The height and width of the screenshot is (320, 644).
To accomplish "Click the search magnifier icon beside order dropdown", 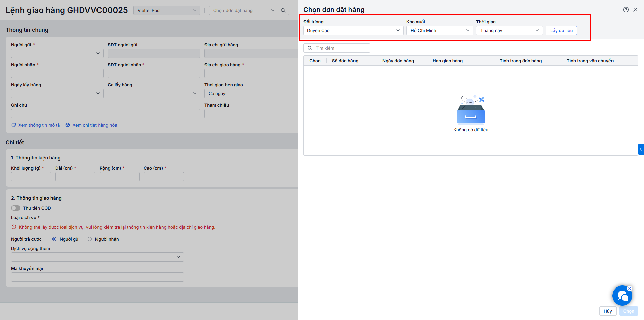I will tap(283, 10).
